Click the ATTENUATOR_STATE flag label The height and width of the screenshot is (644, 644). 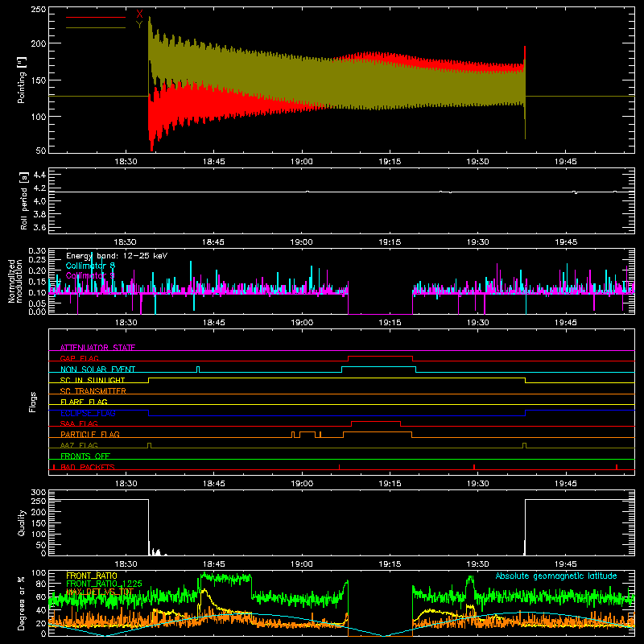(97, 348)
